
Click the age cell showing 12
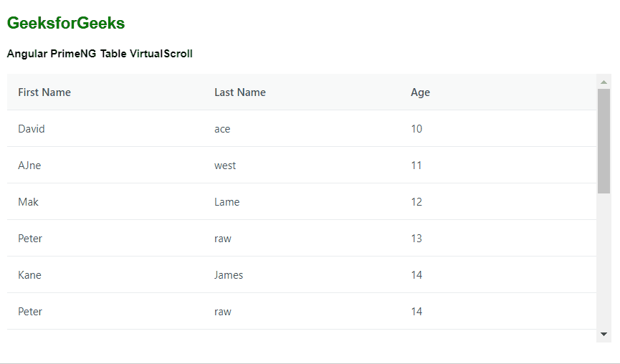[416, 202]
